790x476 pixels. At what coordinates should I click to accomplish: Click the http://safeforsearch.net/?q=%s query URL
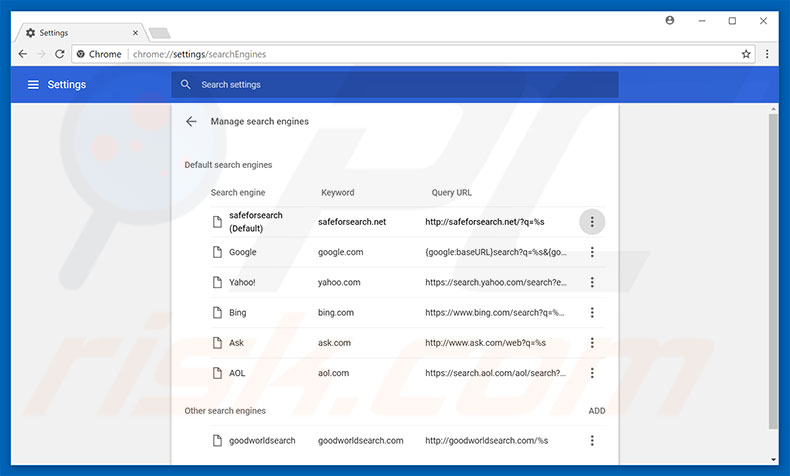485,222
